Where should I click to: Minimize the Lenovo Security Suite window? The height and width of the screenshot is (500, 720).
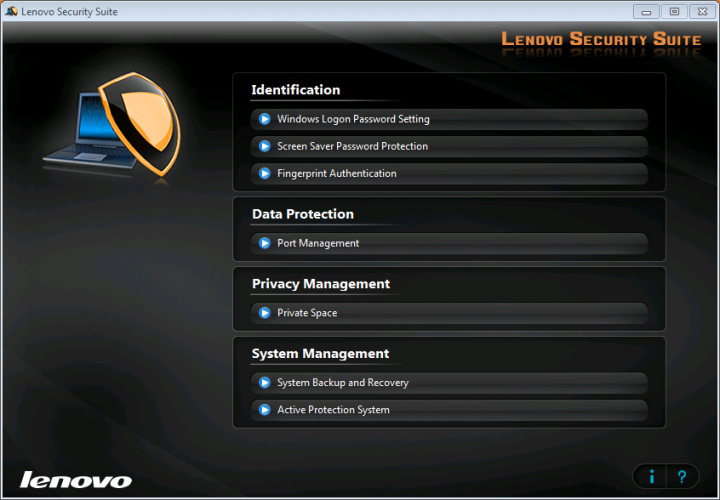(x=646, y=12)
